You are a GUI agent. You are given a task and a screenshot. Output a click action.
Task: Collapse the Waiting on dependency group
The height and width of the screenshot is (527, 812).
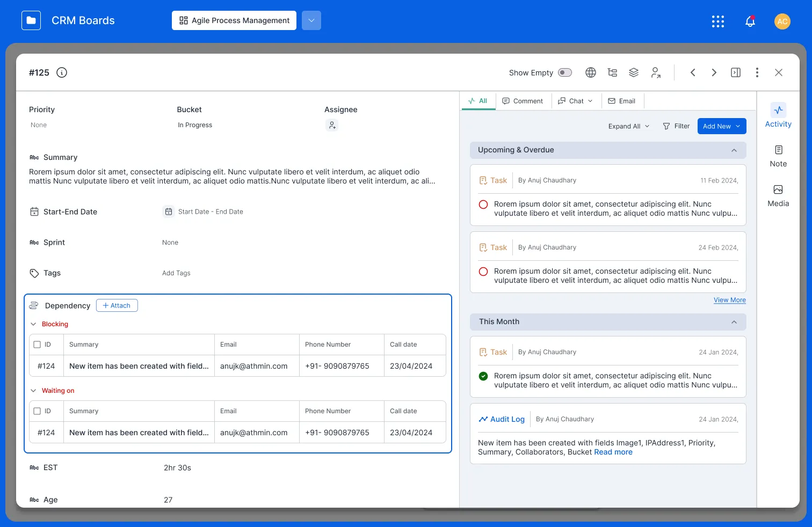(x=33, y=391)
